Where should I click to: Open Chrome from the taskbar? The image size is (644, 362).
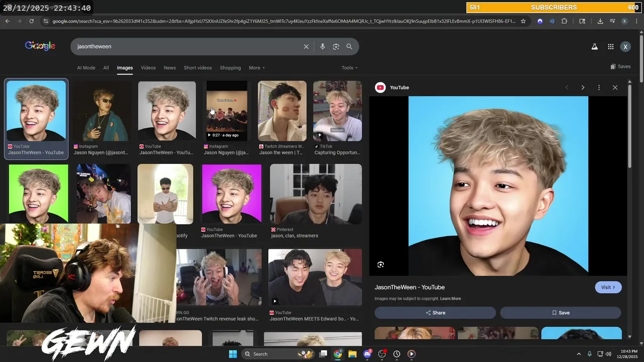point(338,354)
